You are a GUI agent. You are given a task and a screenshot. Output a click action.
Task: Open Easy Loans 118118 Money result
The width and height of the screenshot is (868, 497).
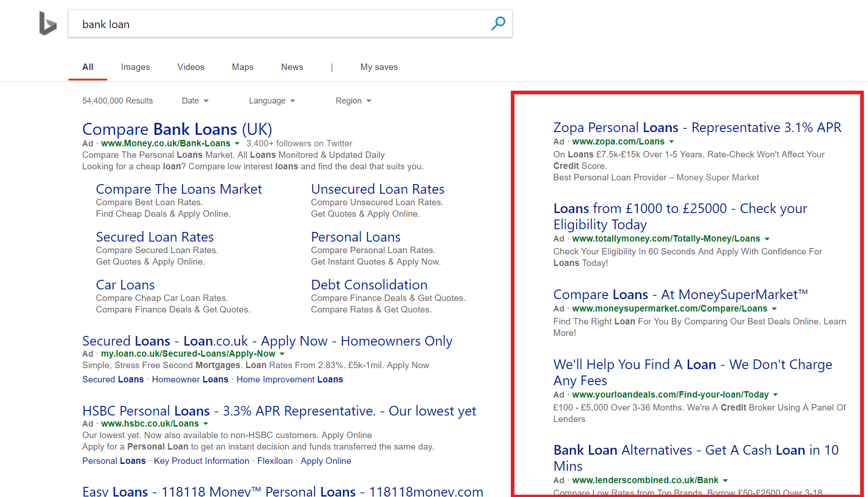[x=283, y=491]
